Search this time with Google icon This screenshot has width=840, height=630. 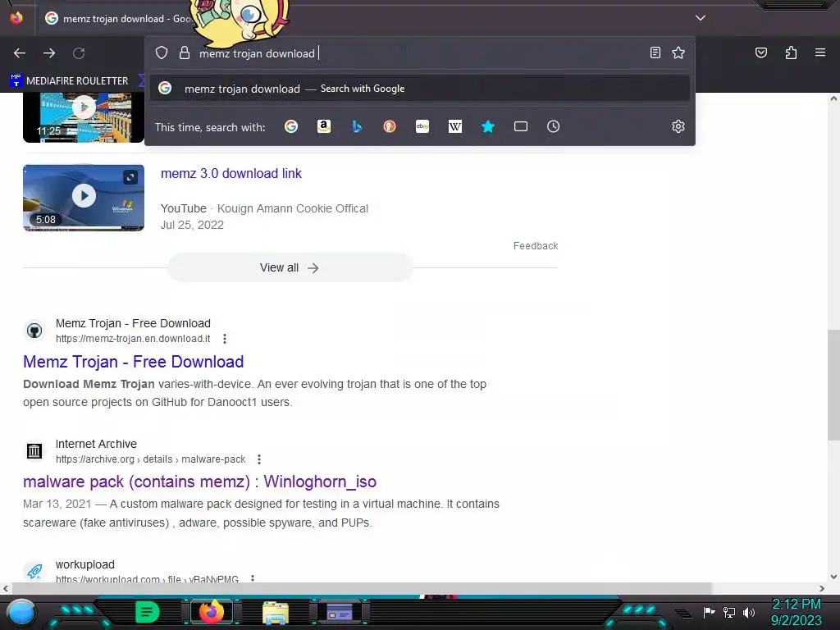click(291, 126)
